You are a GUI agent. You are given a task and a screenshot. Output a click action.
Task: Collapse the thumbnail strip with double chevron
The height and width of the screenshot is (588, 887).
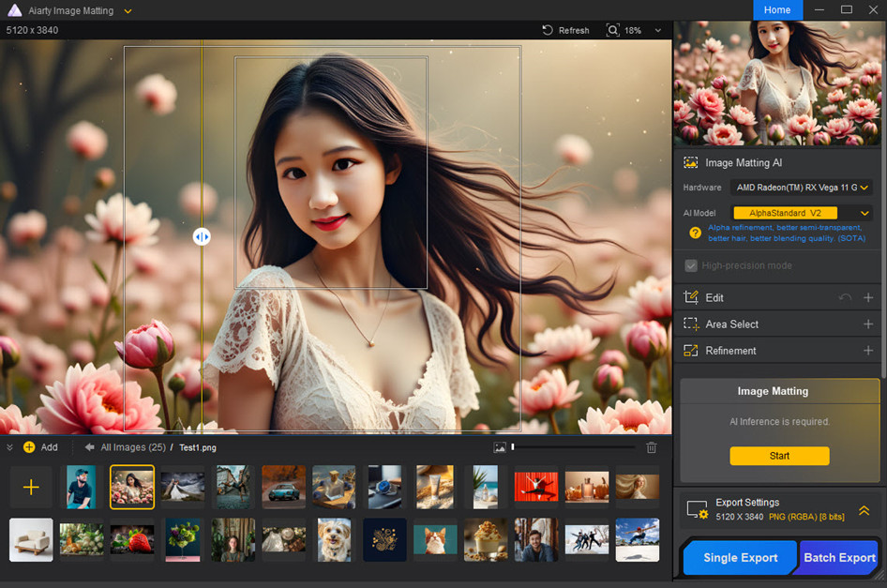pos(10,447)
